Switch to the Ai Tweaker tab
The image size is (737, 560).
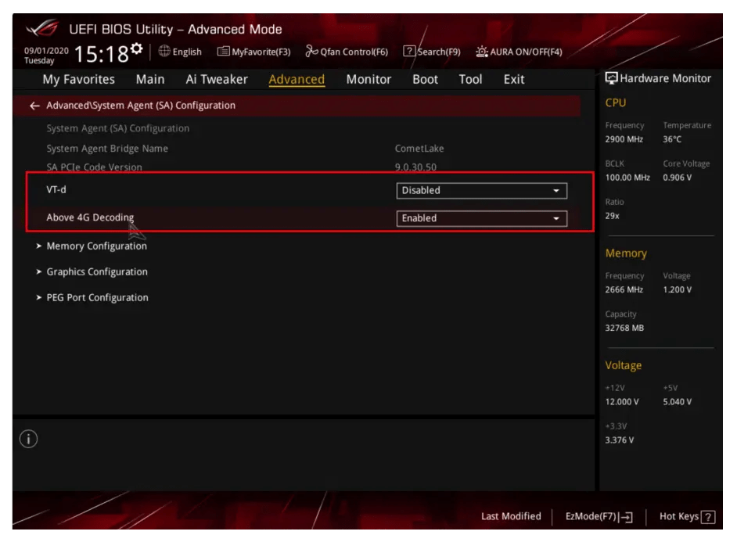click(x=217, y=79)
